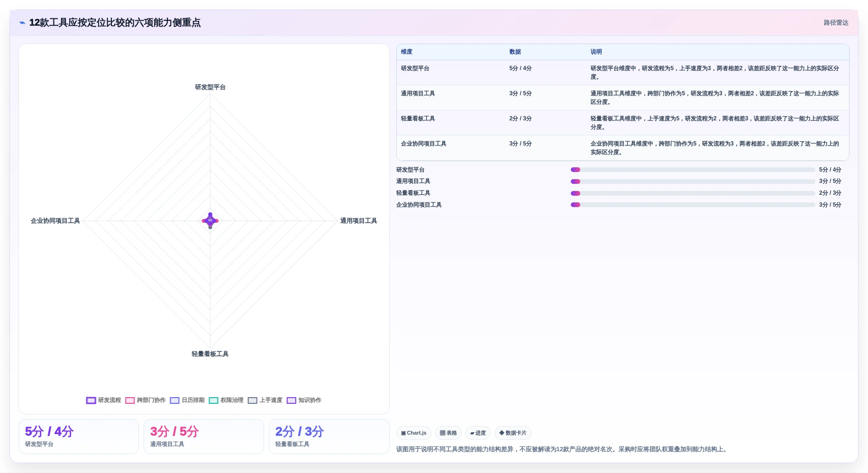The width and height of the screenshot is (868, 473).
Task: Click the progress bar for 企业协同项目工具
Action: (693, 205)
